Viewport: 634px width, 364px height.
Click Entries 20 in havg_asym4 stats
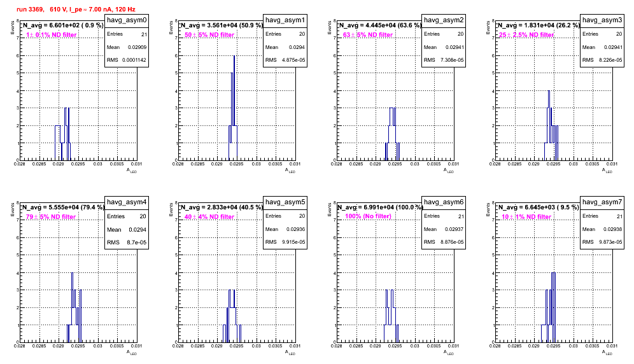click(127, 216)
